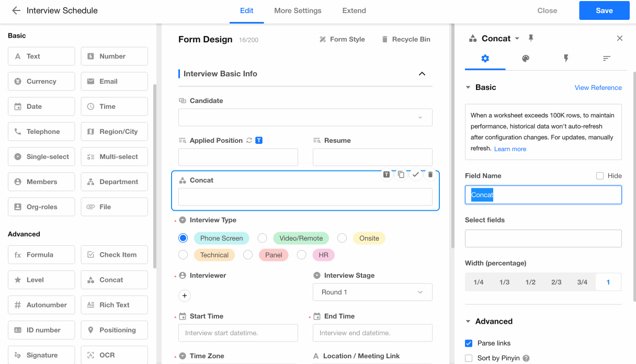
Task: Follow the Learn more link
Action: click(510, 149)
